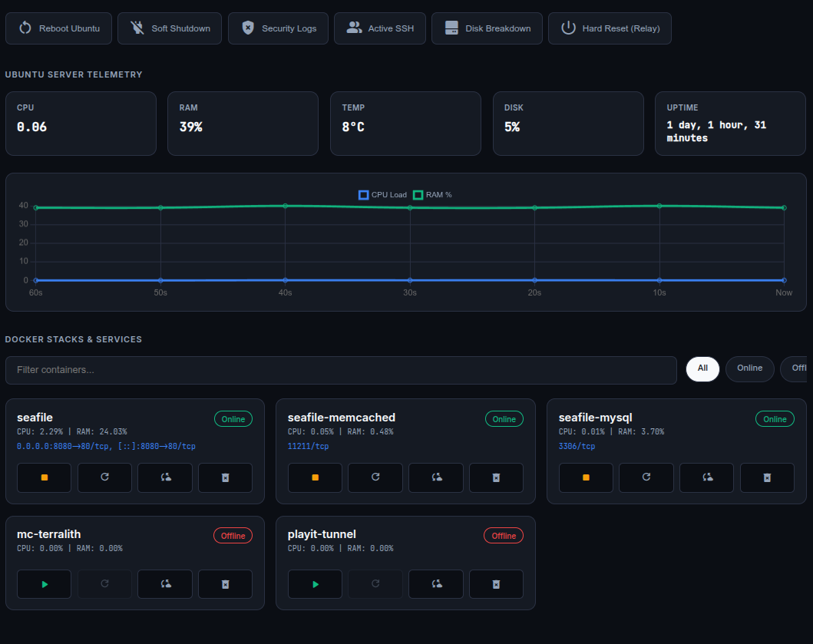Viewport: 813px width, 644px height.
Task: Stop the seafile container
Action: tap(44, 477)
